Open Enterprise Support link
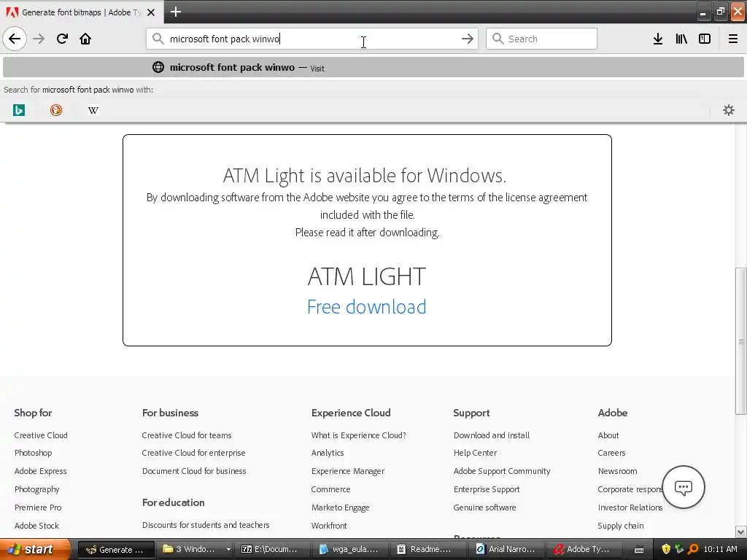The height and width of the screenshot is (560, 747). tap(487, 489)
